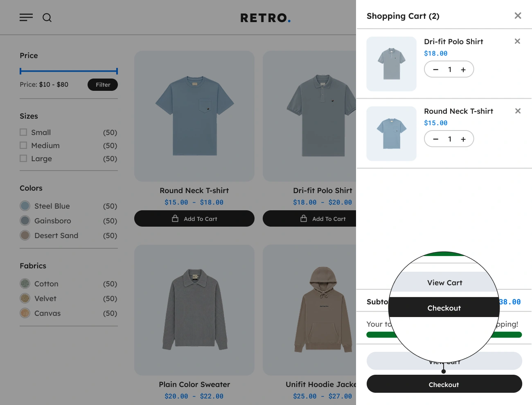Click the Velvet label text
Screen dimensions: 532x405
45,299
